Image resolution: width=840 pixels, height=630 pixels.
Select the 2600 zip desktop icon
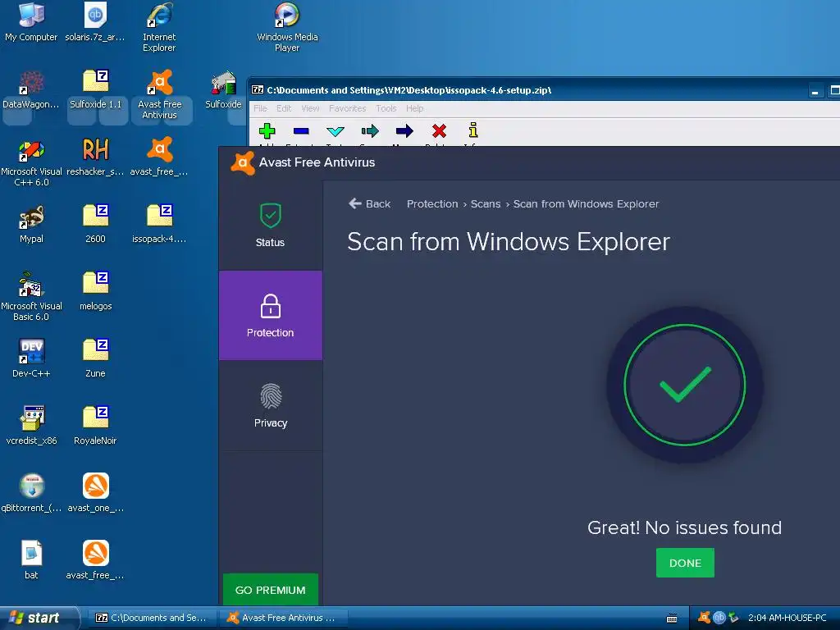[95, 225]
